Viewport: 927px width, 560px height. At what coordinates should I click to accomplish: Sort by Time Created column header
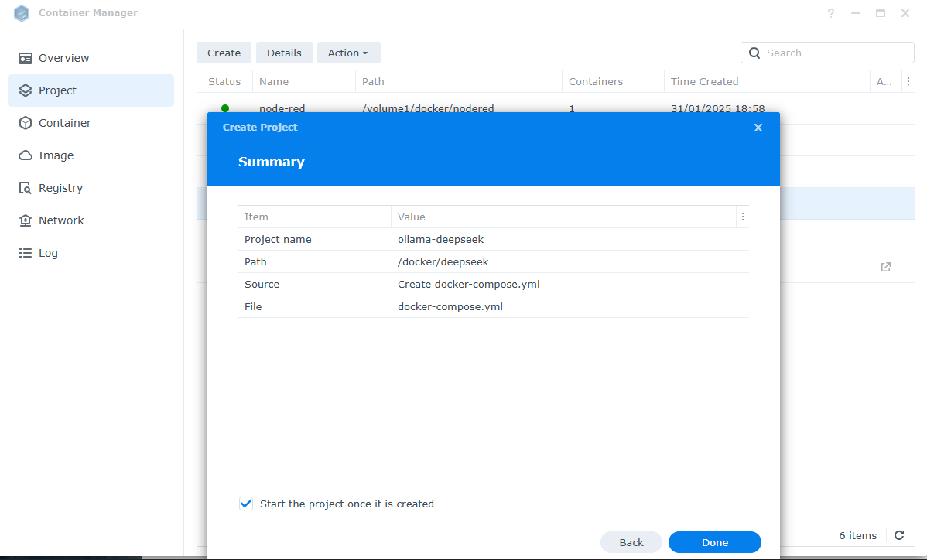coord(767,81)
